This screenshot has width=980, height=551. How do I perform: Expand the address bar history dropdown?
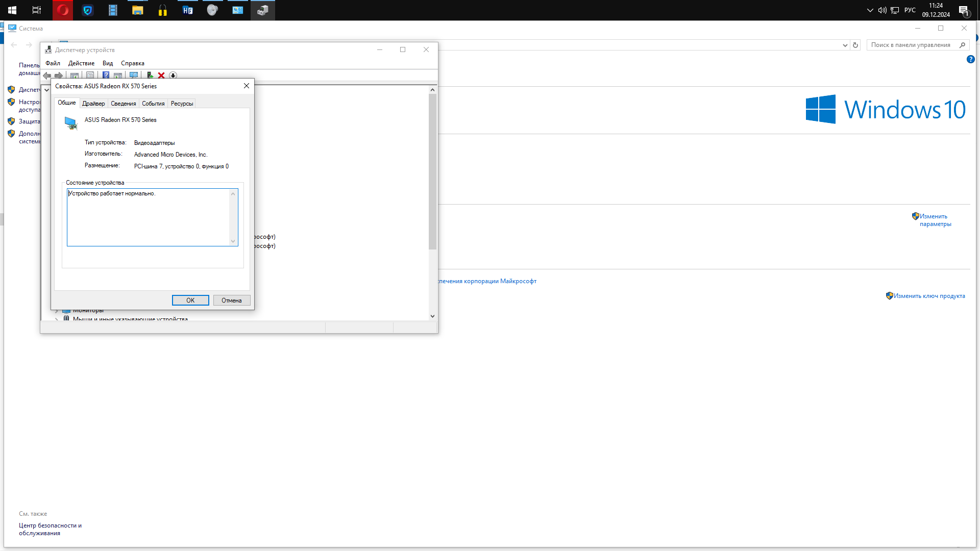845,45
